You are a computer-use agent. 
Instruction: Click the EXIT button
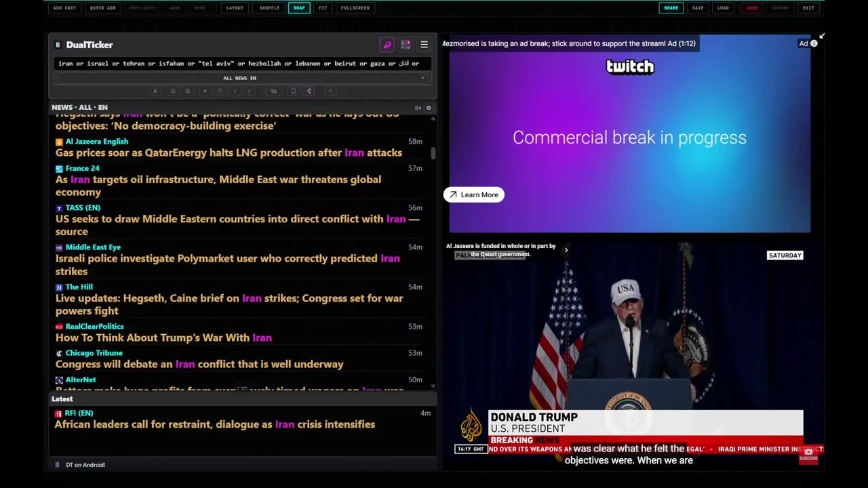tap(808, 8)
